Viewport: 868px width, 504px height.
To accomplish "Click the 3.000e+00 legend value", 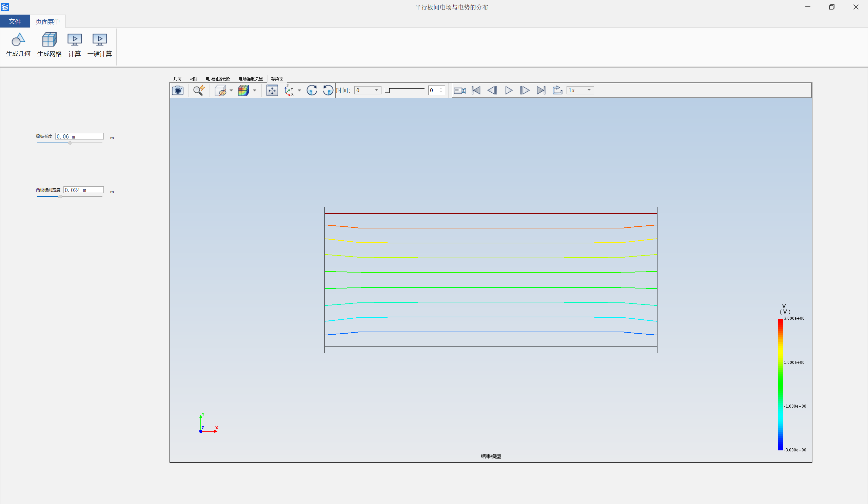I will pos(794,318).
